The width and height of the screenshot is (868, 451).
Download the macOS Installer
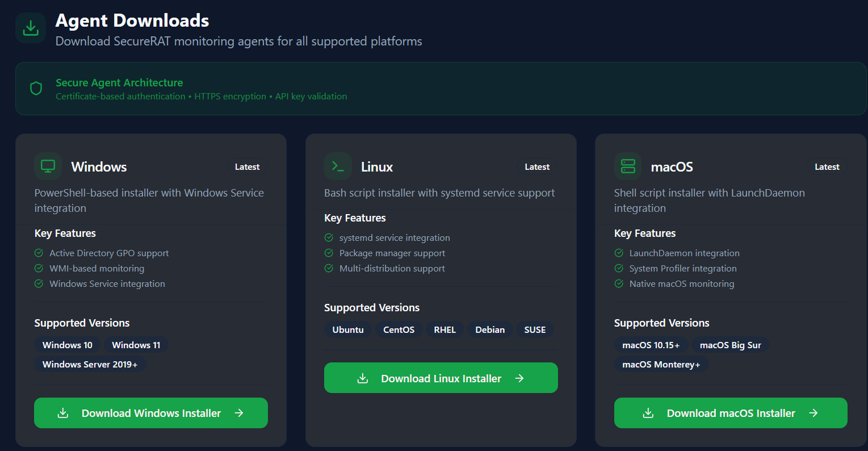731,413
